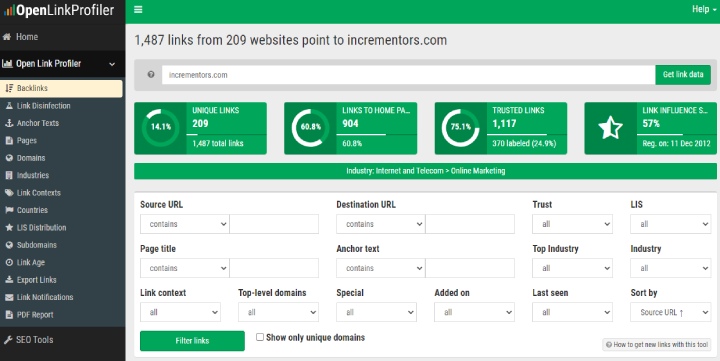Click the Link Contexts tags icon
This screenshot has height=361, width=720.
pos(9,193)
